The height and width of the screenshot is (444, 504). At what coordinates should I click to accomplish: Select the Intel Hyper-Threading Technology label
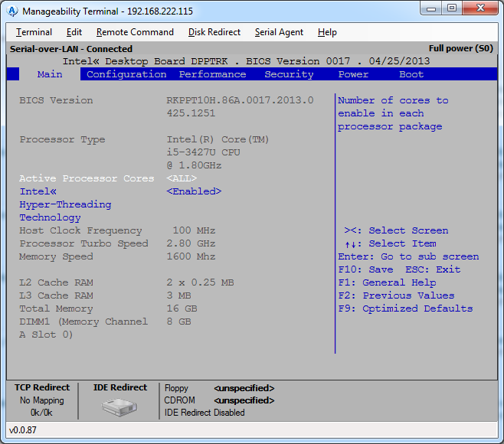tap(65, 204)
